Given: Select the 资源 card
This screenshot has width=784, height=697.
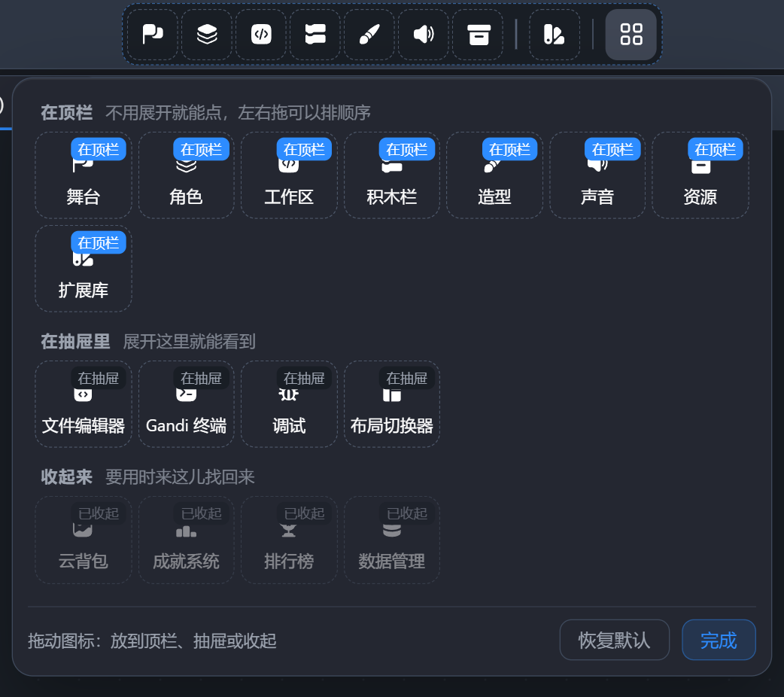Looking at the screenshot, I should pyautogui.click(x=700, y=175).
